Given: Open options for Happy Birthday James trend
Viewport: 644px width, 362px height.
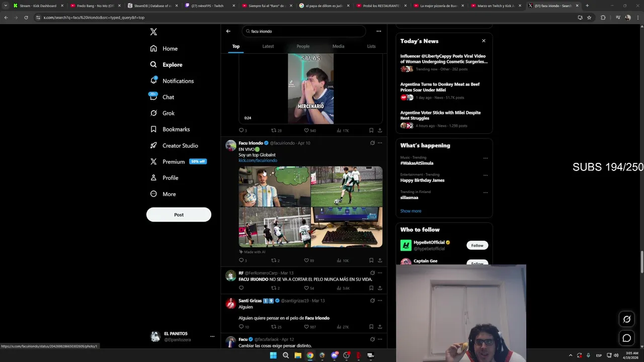Looking at the screenshot, I should click(x=486, y=175).
